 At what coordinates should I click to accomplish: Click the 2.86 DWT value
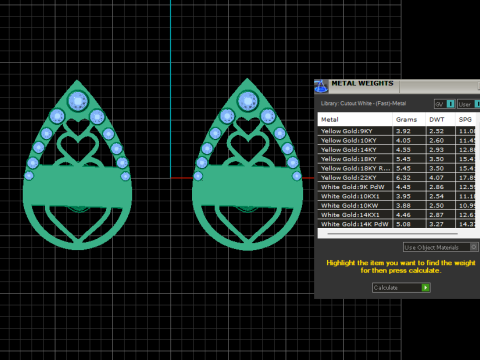tap(436, 187)
